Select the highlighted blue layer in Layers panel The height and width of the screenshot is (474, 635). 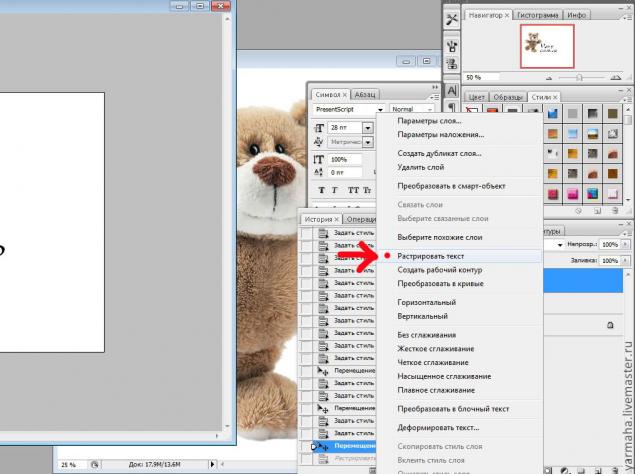(583, 280)
